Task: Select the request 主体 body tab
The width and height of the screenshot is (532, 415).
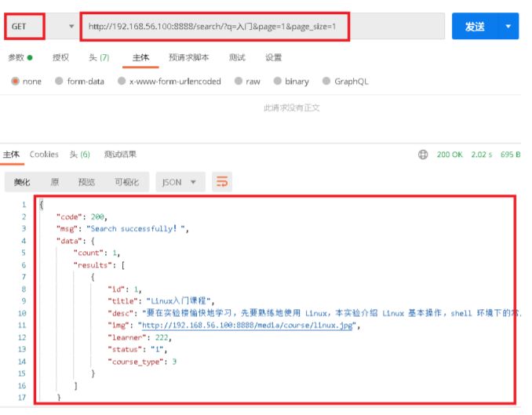Action: [x=140, y=57]
